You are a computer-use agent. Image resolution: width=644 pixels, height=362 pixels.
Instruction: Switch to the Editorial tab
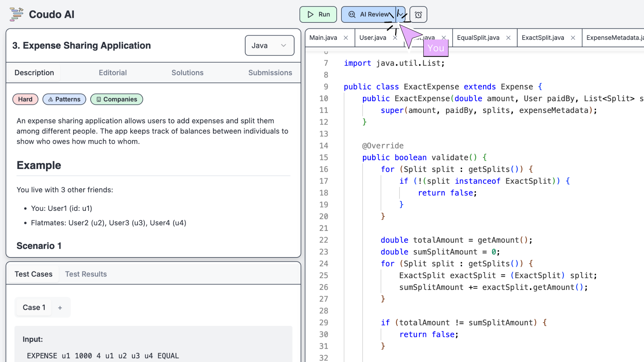click(x=112, y=72)
